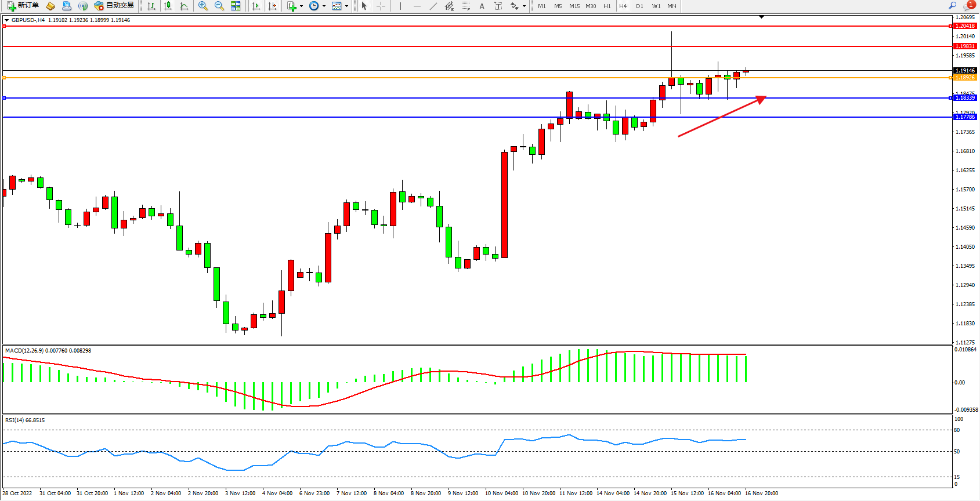Zoom out of the chart

[x=219, y=6]
